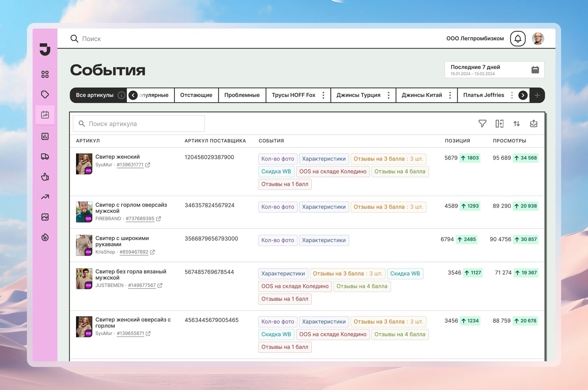588x390 pixels.
Task: Click the Просмотры column header
Action: click(x=509, y=141)
